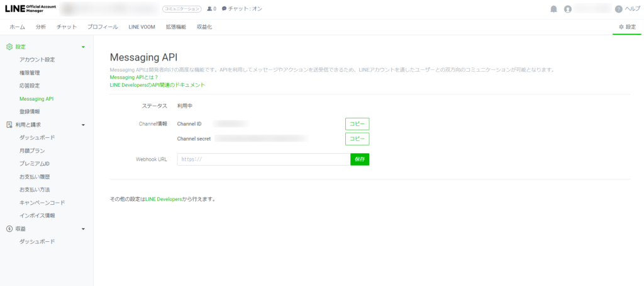Copy the Channel ID

click(x=357, y=124)
